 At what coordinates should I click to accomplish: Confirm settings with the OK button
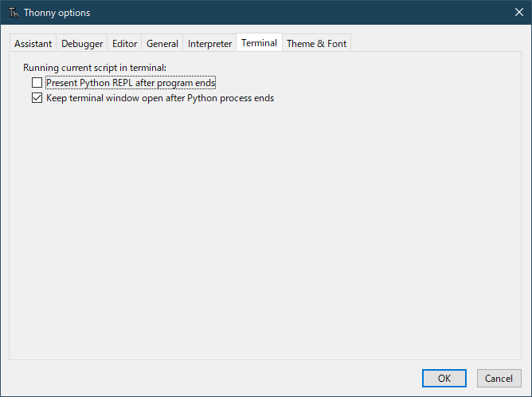click(444, 378)
